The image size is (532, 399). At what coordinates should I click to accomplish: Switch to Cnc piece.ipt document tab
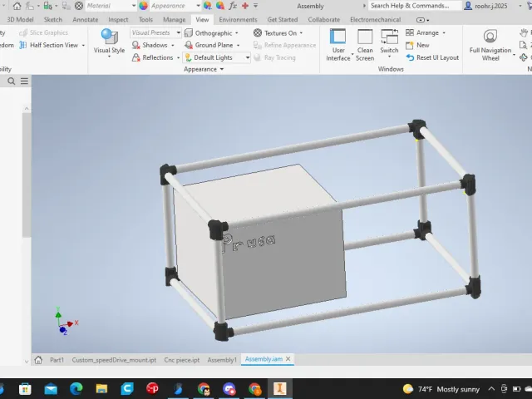pyautogui.click(x=182, y=360)
